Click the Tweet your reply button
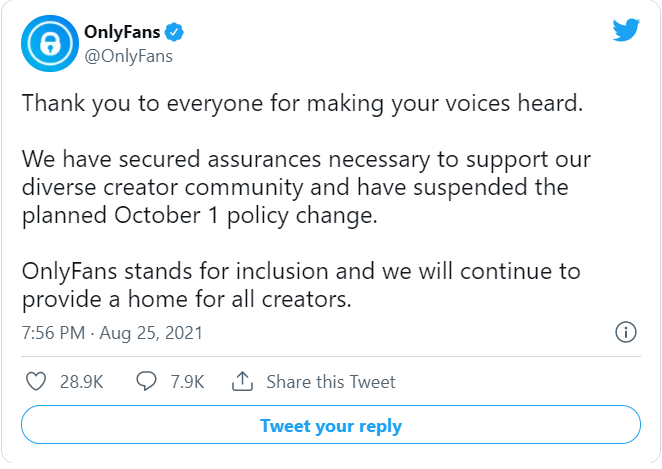The image size is (662, 469). tap(331, 425)
